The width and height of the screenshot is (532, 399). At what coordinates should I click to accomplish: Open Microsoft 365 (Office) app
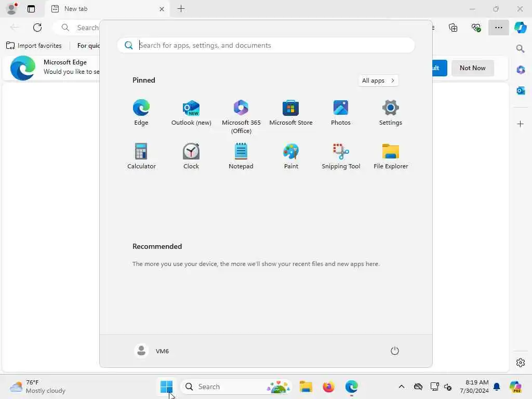(x=241, y=117)
